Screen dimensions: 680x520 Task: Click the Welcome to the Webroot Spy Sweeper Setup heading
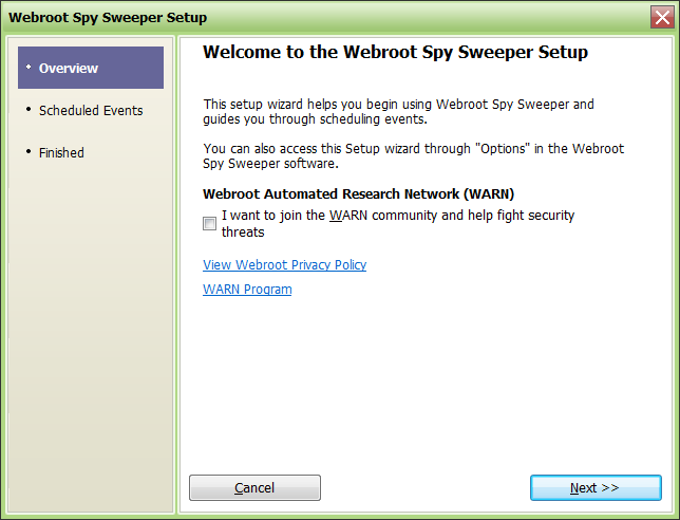click(395, 52)
